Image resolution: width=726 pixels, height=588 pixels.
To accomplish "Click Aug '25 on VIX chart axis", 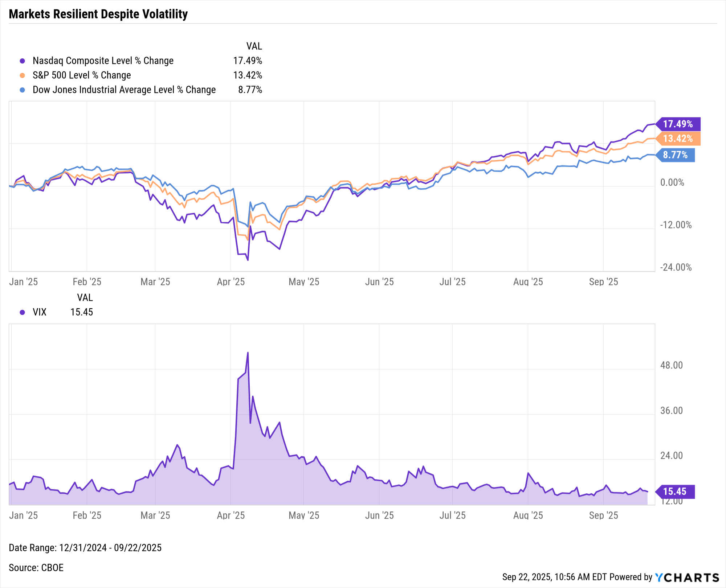I will pos(528,515).
